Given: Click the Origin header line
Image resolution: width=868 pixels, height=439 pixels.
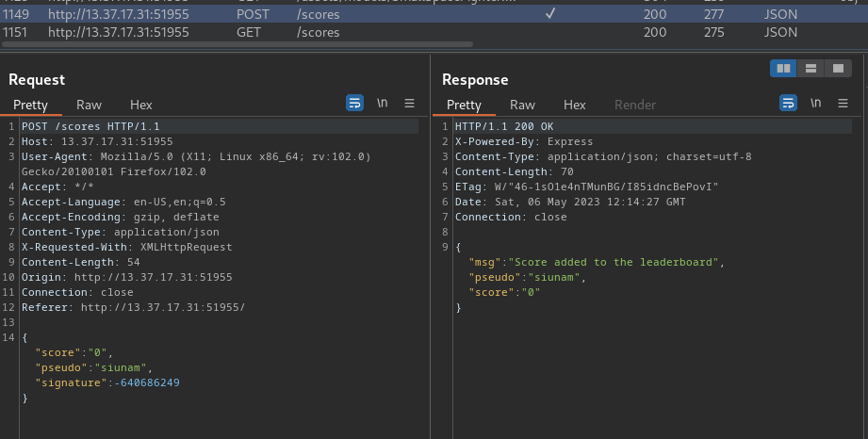Looking at the screenshot, I should pos(127,277).
